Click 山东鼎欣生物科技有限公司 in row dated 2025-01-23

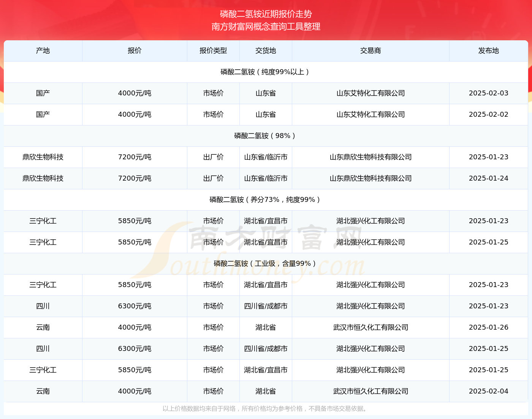pyautogui.click(x=370, y=157)
